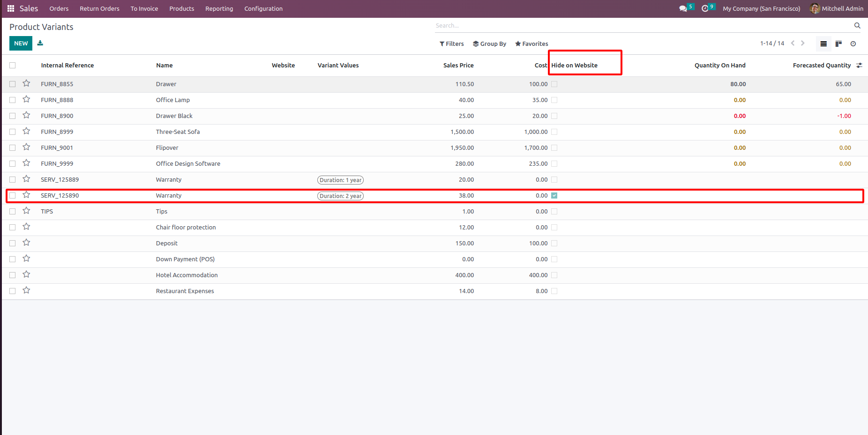
Task: Open the To Invoice menu
Action: (x=144, y=8)
